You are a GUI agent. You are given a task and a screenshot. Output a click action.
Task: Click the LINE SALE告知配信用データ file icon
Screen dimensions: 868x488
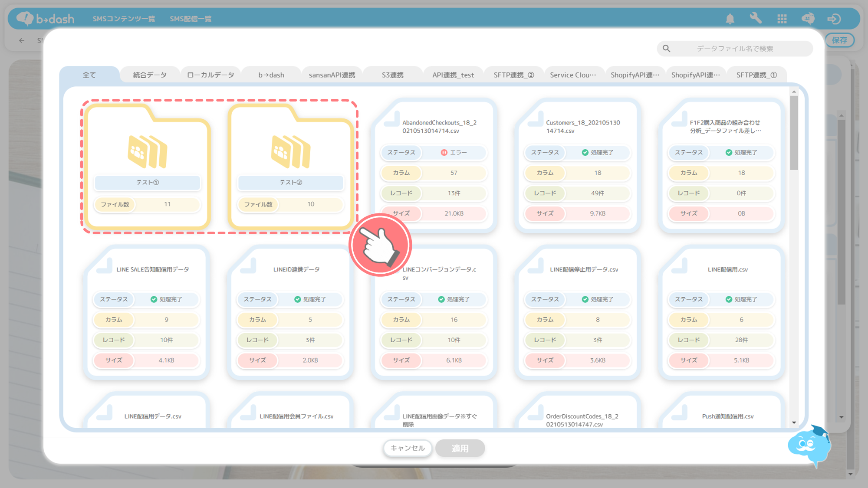click(x=105, y=266)
